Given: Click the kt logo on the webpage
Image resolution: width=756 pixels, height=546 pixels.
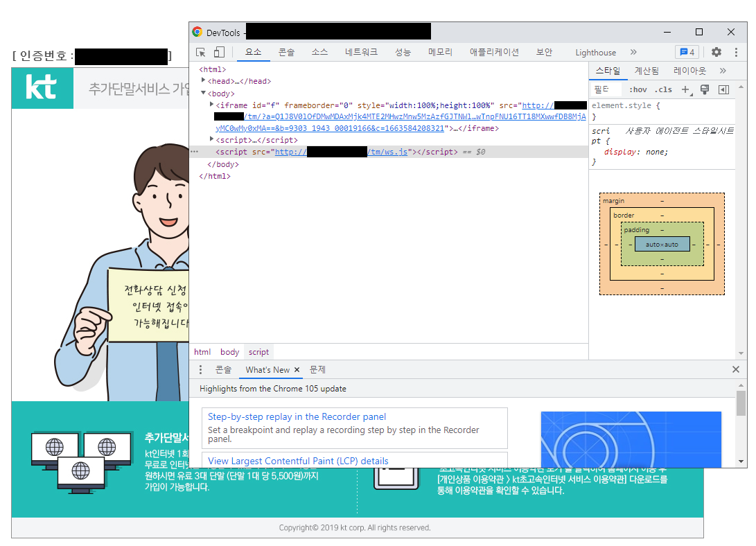Looking at the screenshot, I should tap(42, 88).
